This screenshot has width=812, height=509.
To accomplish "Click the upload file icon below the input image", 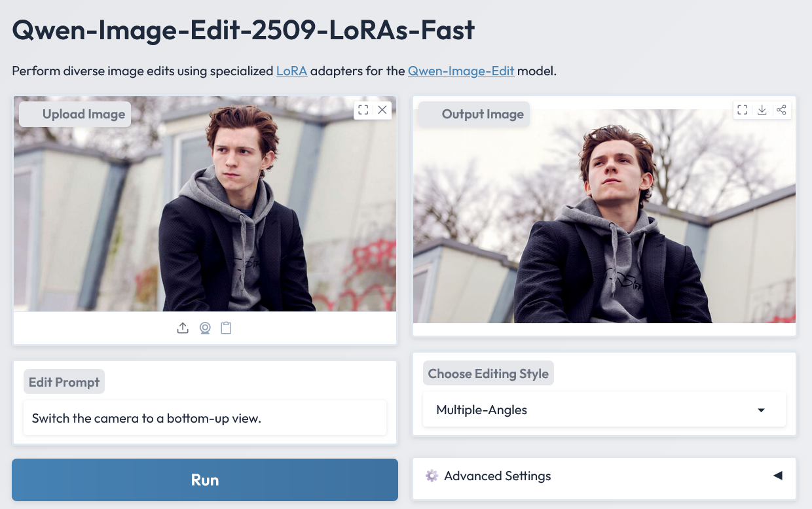I will coord(183,328).
